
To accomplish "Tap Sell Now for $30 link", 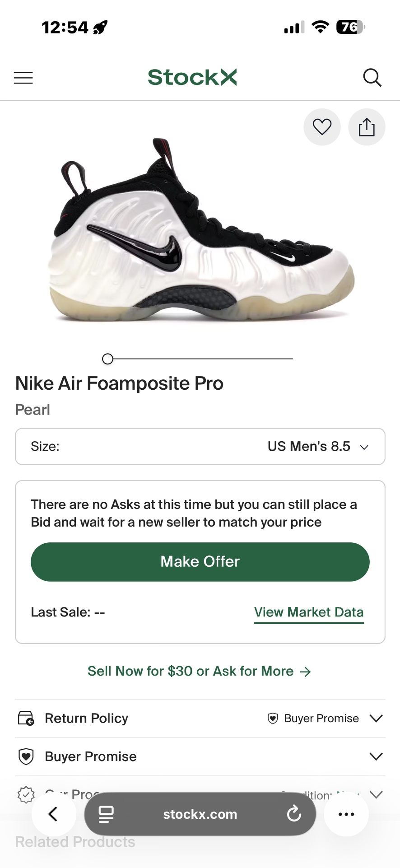I will point(199,671).
